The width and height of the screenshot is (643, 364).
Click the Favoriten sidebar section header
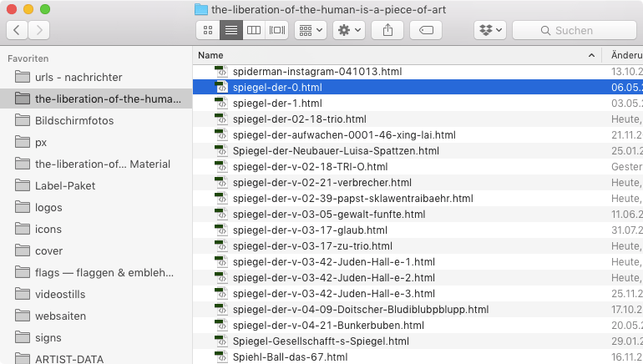[x=28, y=58]
